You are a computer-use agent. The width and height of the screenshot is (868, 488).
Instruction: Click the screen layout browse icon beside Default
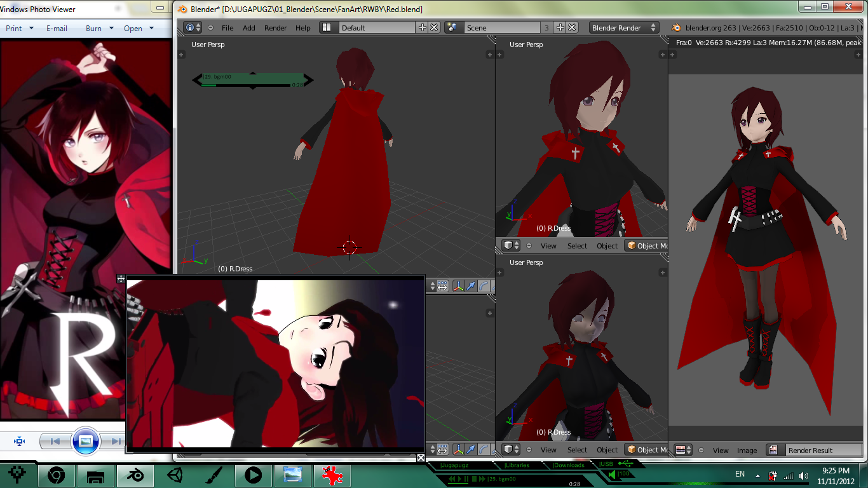pyautogui.click(x=328, y=27)
